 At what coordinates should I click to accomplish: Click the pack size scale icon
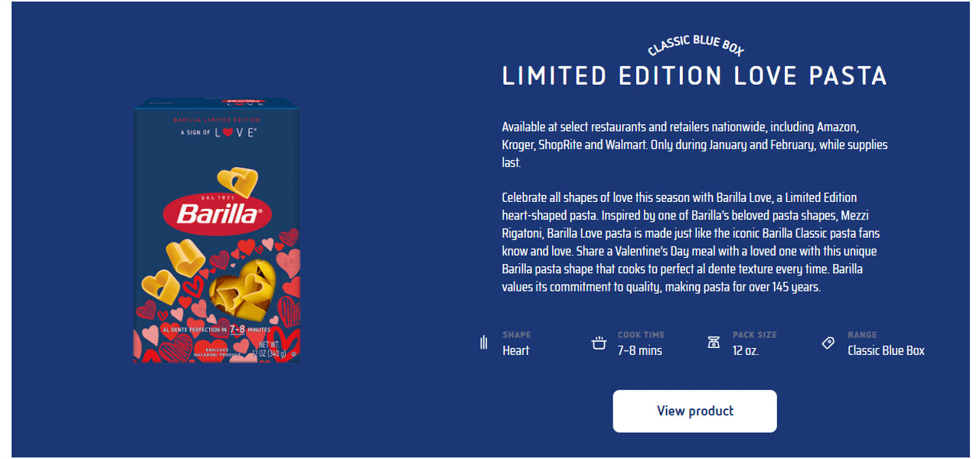[x=714, y=343]
